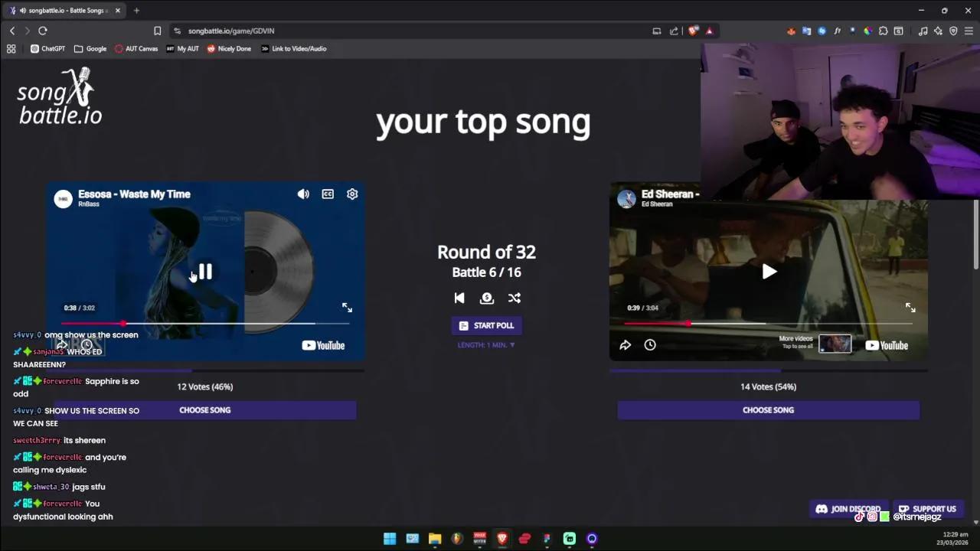This screenshot has width=980, height=551.
Task: Play the Ed Sheeran video
Action: [769, 272]
